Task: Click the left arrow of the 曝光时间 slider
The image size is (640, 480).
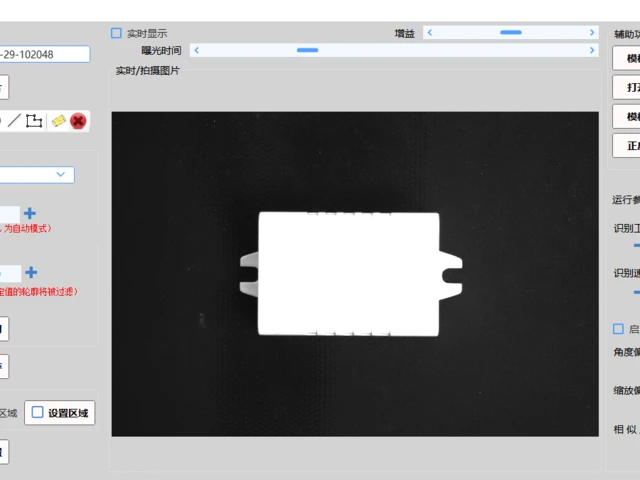Action: tap(196, 50)
